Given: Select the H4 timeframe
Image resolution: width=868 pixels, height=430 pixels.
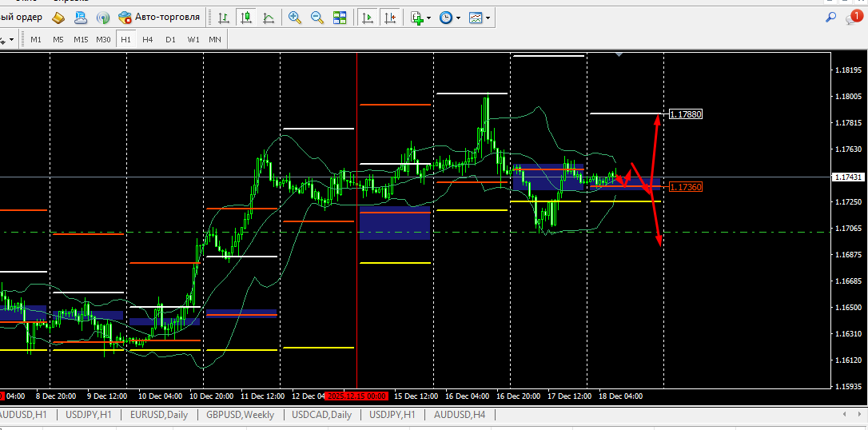Looking at the screenshot, I should coord(147,40).
